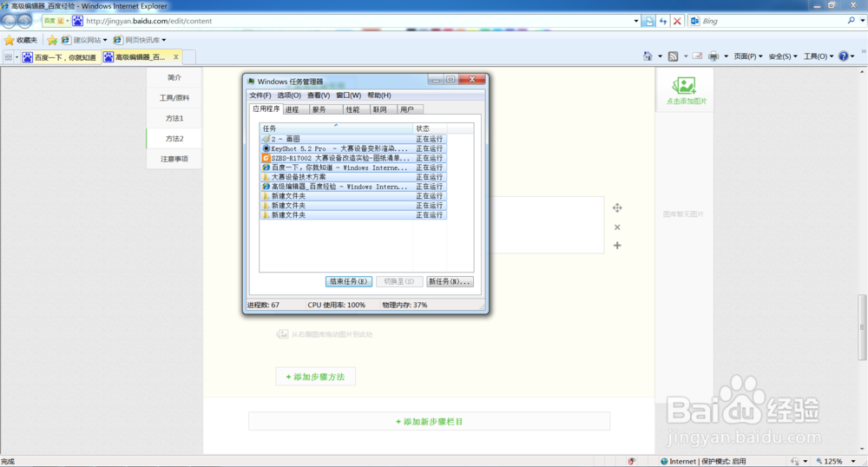Viewport: 868px width, 467px height.
Task: Switch to the 进程 tab
Action: (x=294, y=109)
